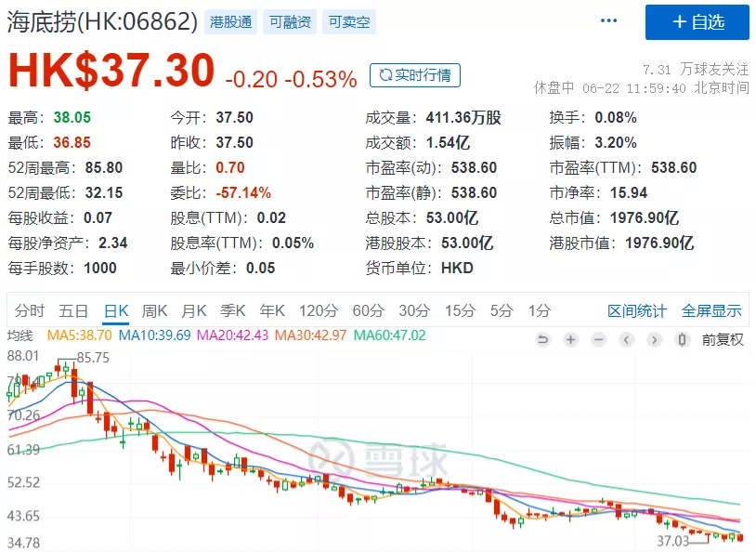Viewport: 756px width, 552px height.
Task: Click the 7.31 万球友关注 followers text
Action: coord(696,70)
